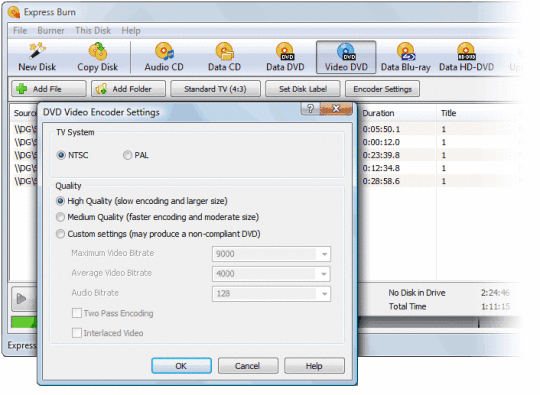Viewport: 540px width, 395px height.
Task: Click the New Disk wizard icon
Action: click(x=37, y=57)
